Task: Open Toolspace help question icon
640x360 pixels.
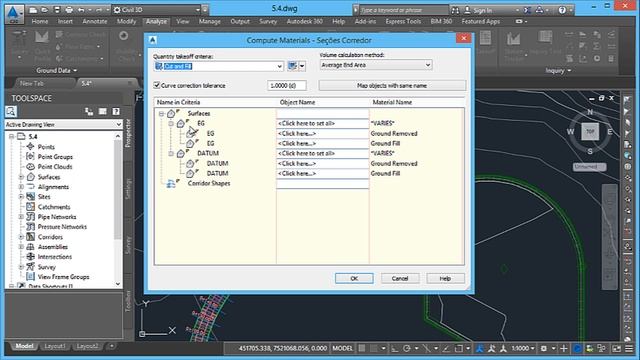Action: (116, 111)
